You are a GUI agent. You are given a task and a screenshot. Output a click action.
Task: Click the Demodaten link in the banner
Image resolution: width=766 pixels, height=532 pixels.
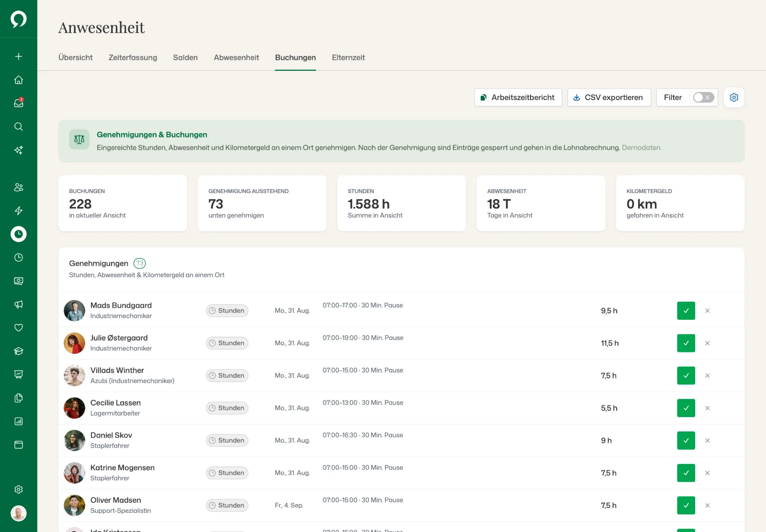pos(641,147)
